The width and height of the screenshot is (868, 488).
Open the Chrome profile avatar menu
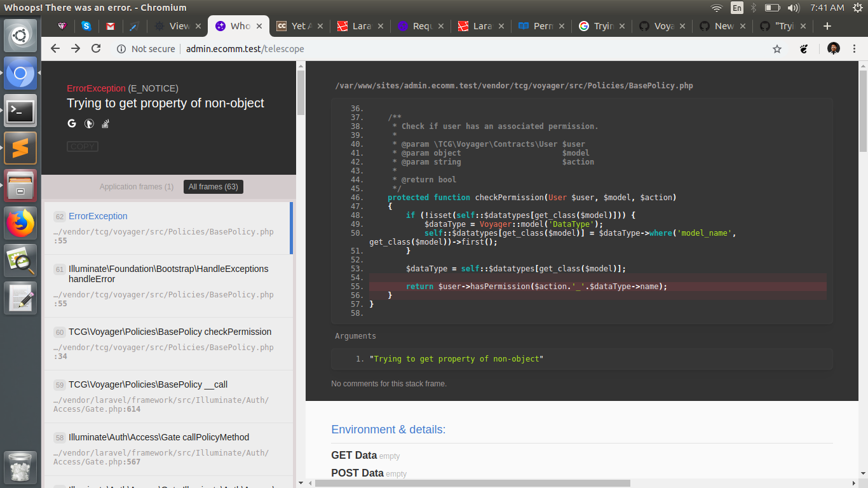point(833,48)
